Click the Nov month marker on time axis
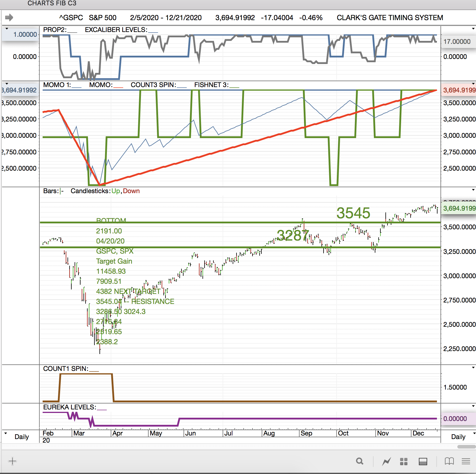The image size is (476, 474). tap(383, 433)
